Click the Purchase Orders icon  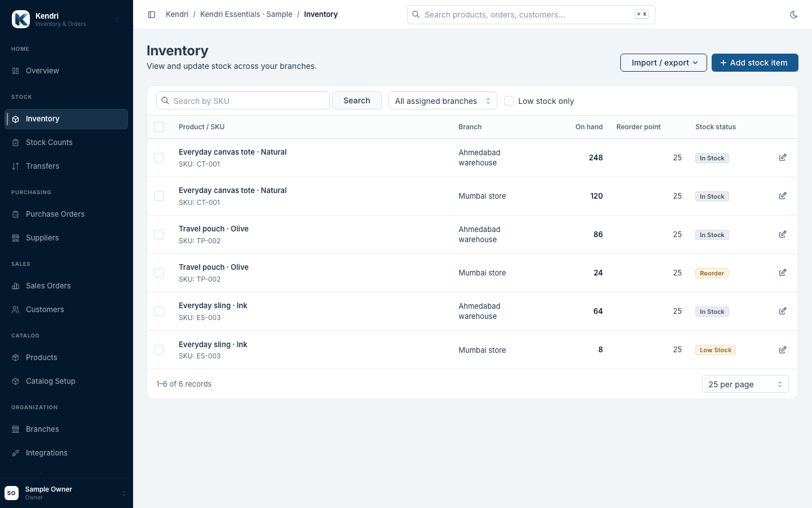point(16,214)
